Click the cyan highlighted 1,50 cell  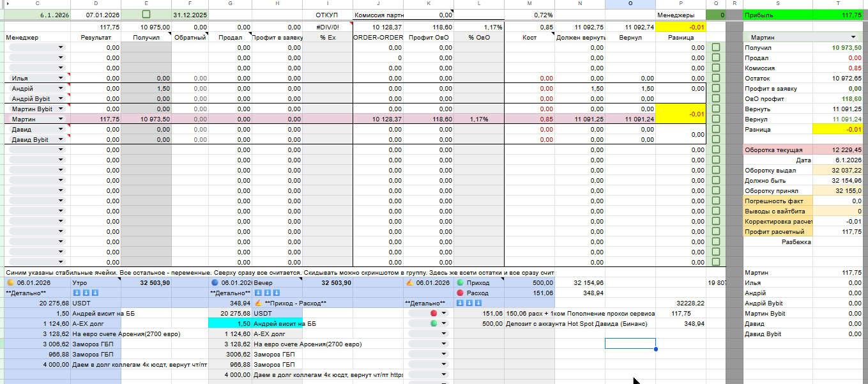[230, 323]
